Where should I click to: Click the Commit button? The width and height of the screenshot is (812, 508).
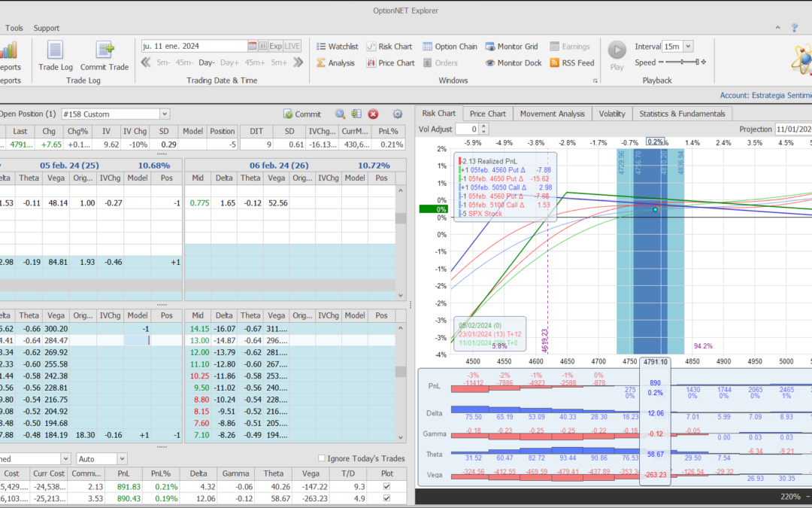point(302,114)
